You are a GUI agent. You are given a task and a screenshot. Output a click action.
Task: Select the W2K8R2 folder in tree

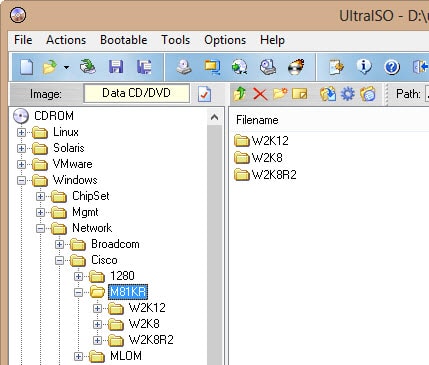[151, 340]
